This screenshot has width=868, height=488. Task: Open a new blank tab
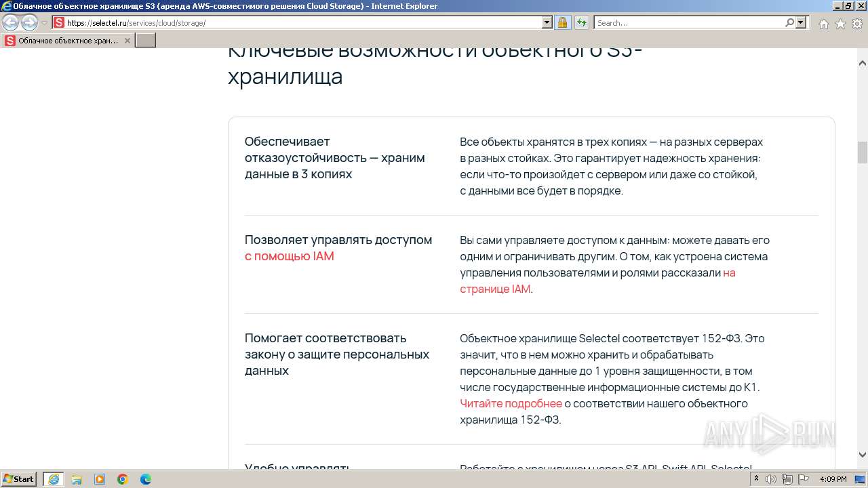click(146, 41)
